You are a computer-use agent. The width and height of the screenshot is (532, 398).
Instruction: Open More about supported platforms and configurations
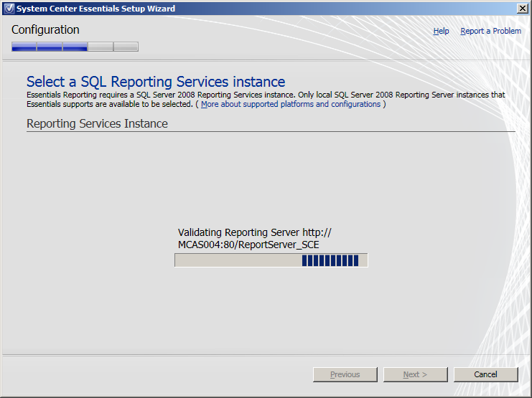click(x=291, y=105)
